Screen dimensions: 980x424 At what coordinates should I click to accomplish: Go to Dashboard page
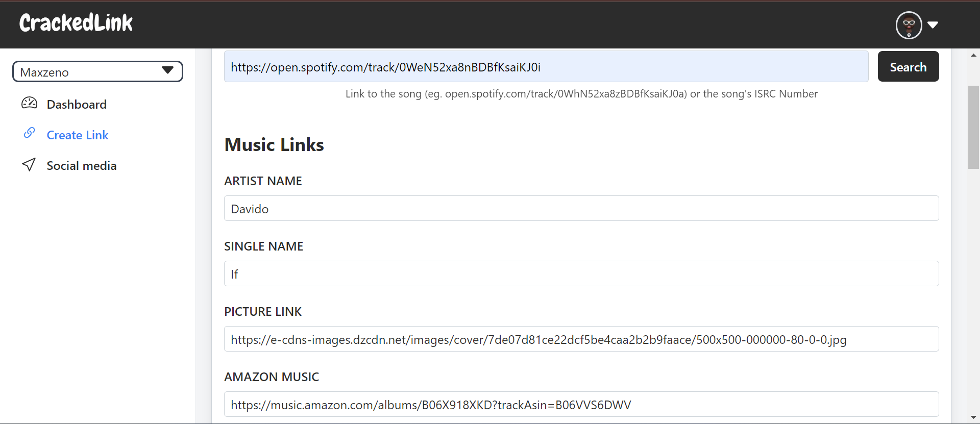[77, 105]
